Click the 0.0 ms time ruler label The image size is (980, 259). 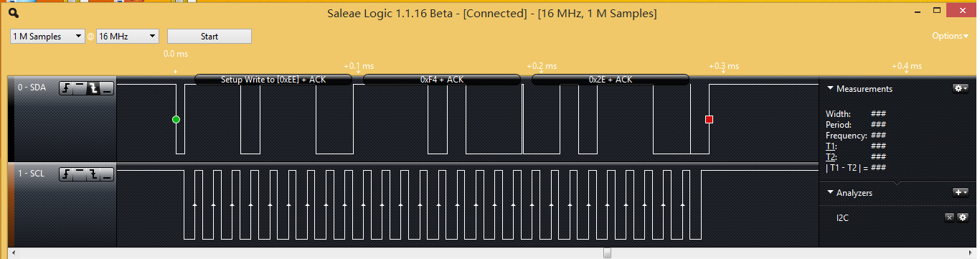[176, 54]
